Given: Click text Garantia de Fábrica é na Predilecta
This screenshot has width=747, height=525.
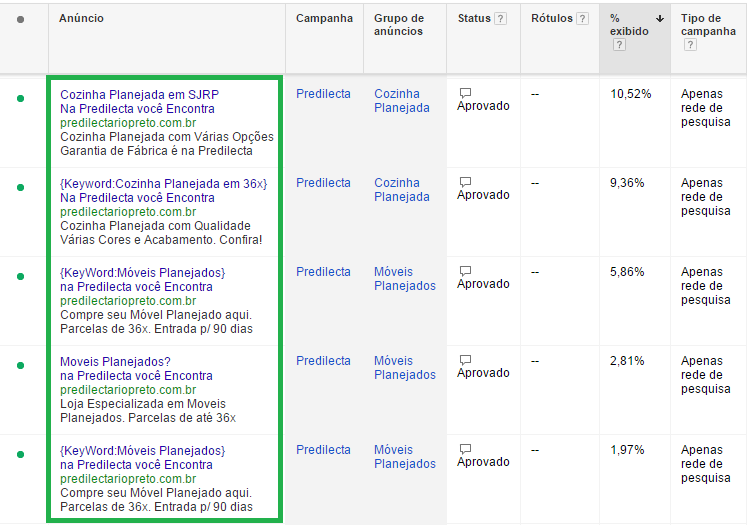Looking at the screenshot, I should point(156,151).
